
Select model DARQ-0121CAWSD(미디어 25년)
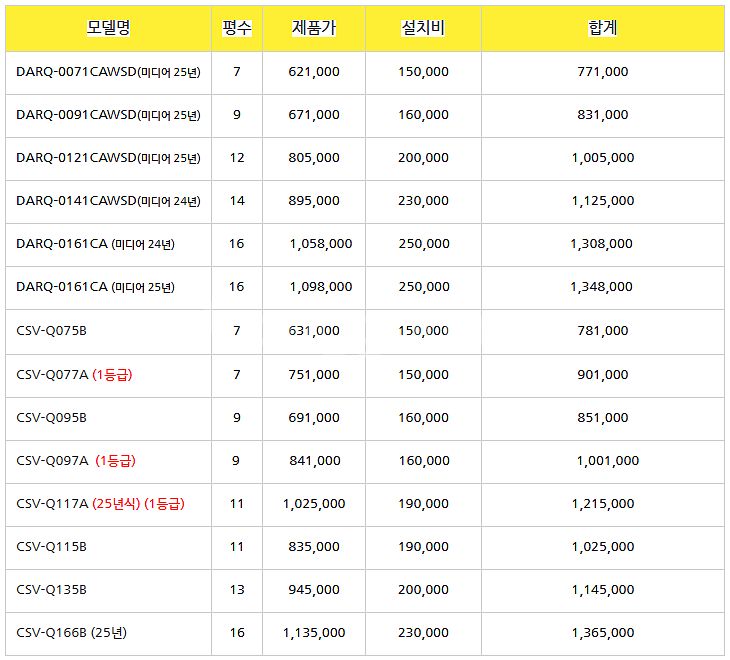point(108,158)
